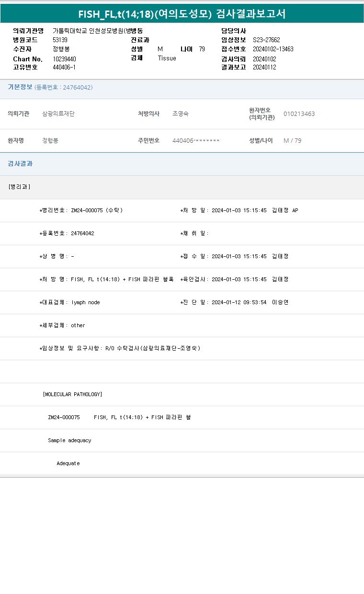Select the 병리번호 ZM24-000075 (수탁) line

pos(81,210)
